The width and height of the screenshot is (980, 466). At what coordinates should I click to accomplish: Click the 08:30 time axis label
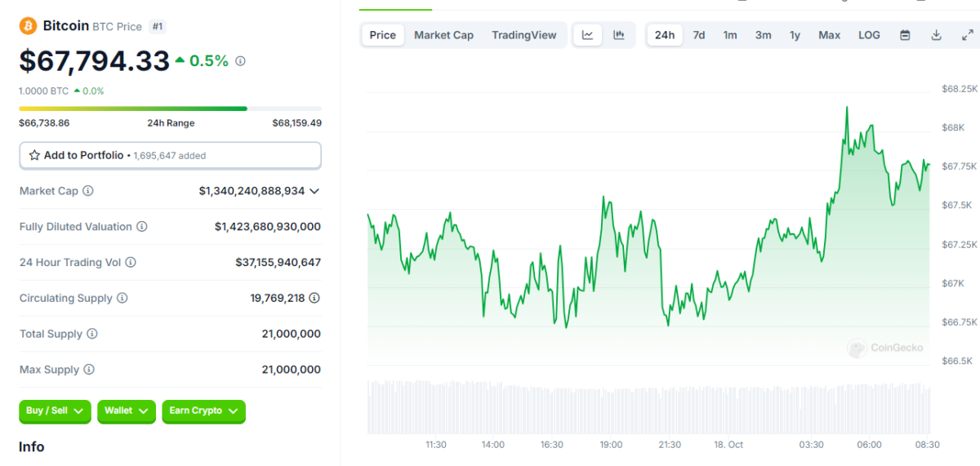[928, 445]
